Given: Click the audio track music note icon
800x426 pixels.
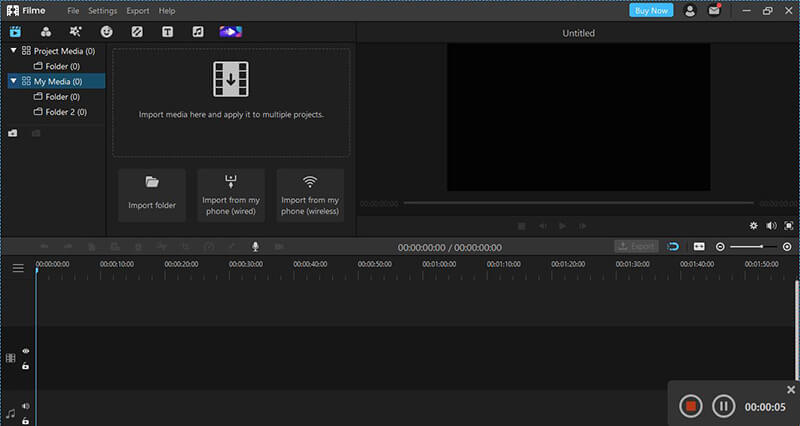Looking at the screenshot, I should tap(11, 414).
